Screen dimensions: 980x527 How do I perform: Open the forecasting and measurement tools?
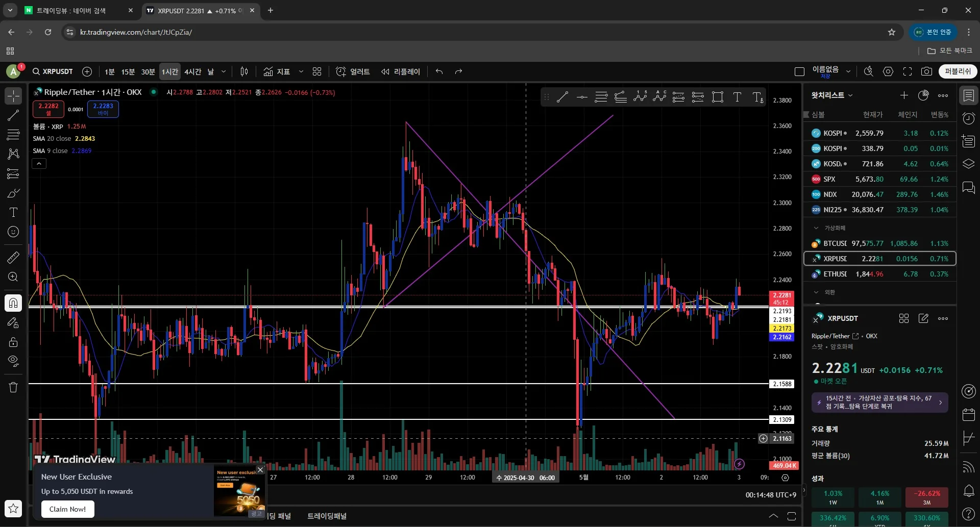click(x=13, y=173)
